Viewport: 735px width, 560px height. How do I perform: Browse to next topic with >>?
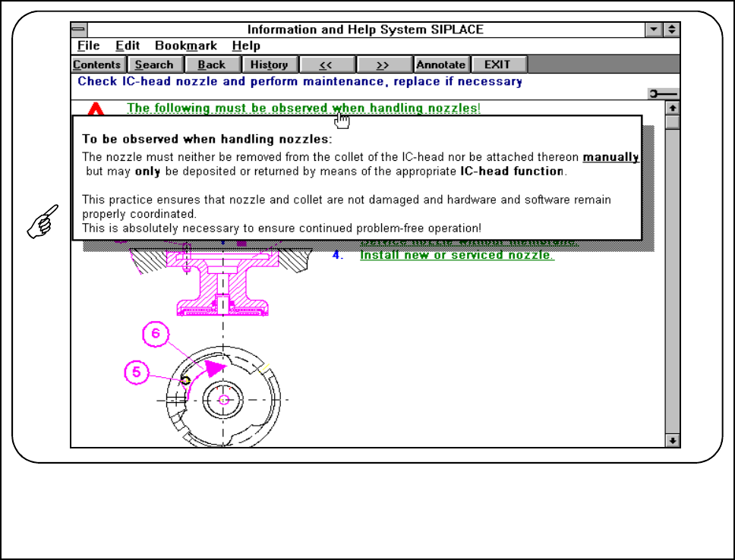pos(384,64)
